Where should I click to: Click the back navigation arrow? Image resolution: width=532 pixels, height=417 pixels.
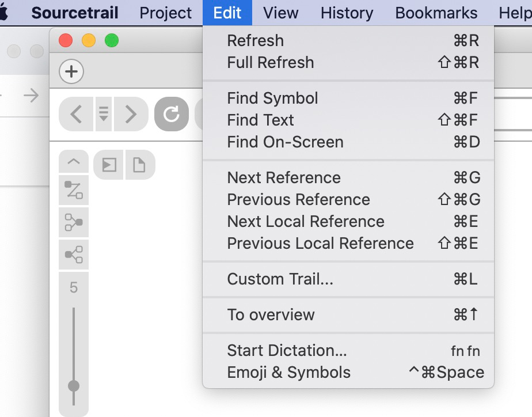[76, 114]
